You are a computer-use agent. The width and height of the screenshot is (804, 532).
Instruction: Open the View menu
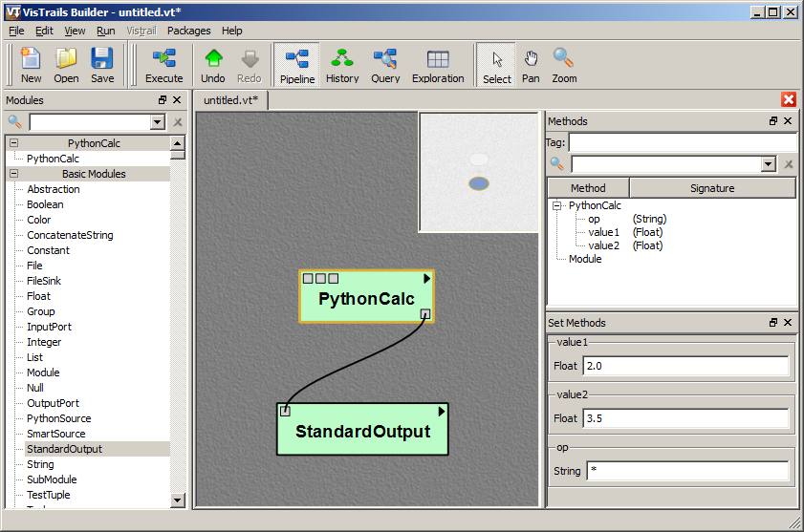pyautogui.click(x=75, y=31)
